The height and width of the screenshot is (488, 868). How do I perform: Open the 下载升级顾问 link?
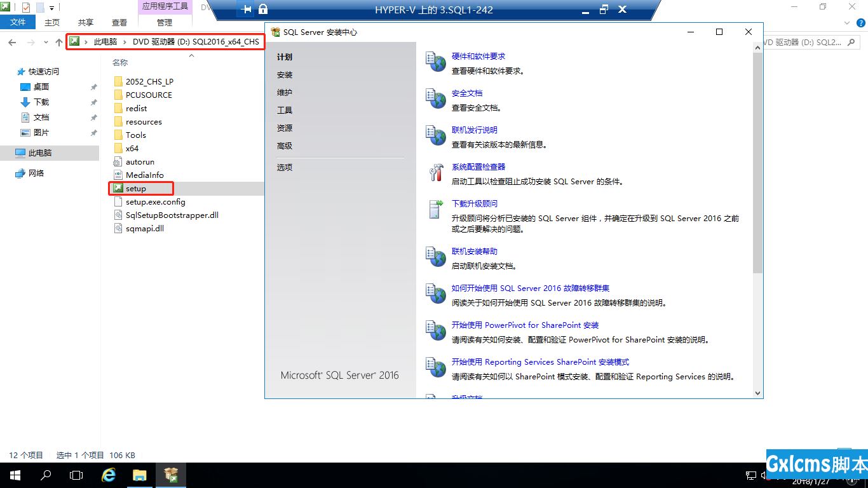click(x=475, y=204)
